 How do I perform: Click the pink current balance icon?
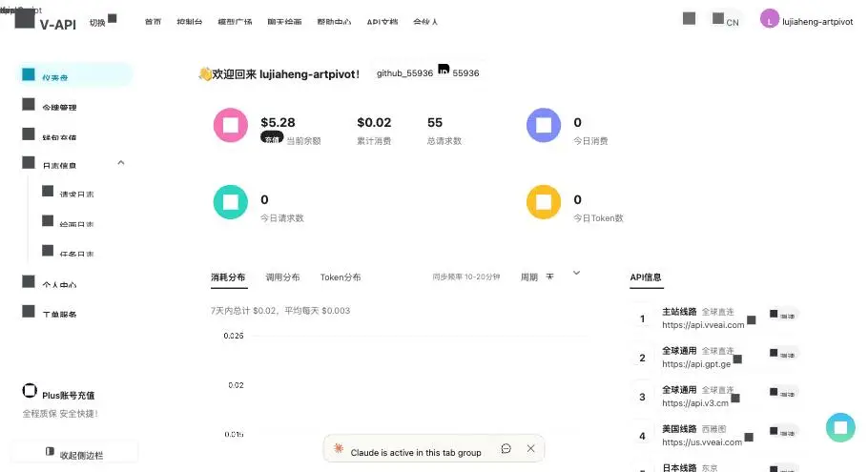(230, 125)
